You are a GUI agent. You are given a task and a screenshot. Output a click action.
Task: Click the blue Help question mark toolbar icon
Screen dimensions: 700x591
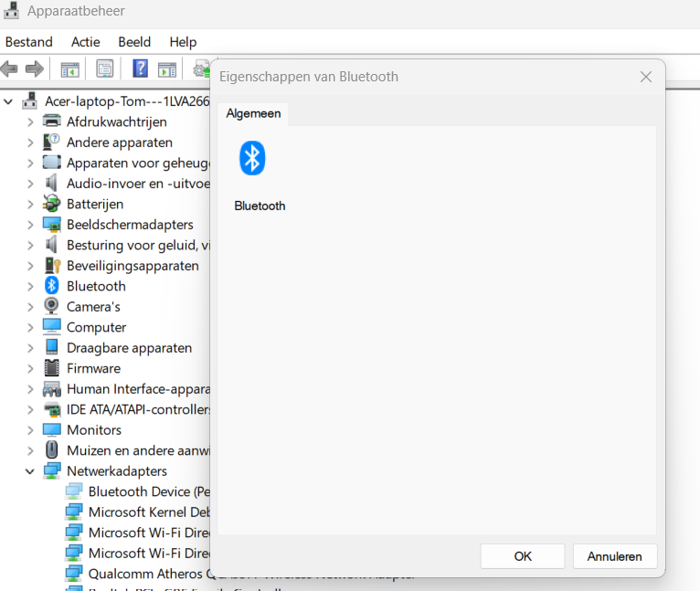(x=140, y=69)
